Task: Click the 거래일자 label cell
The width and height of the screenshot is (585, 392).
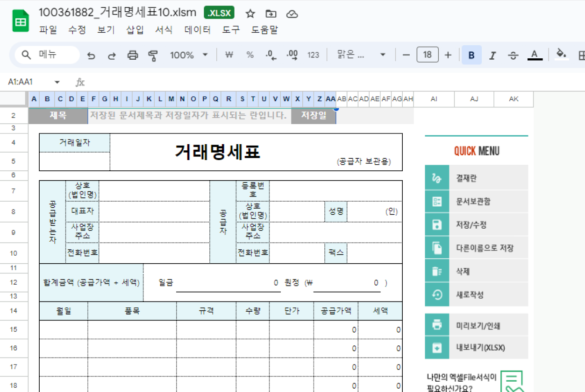Action: point(75,143)
